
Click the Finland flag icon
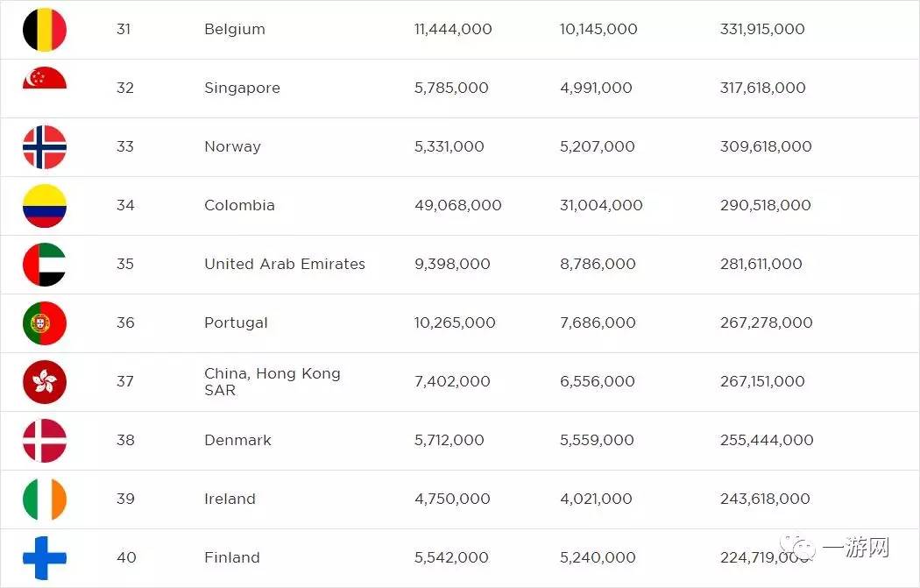point(45,558)
